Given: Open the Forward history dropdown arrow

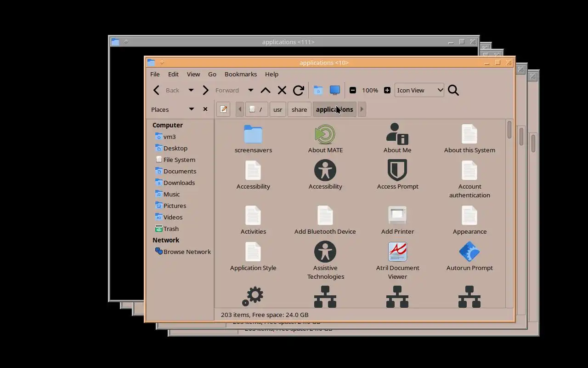Looking at the screenshot, I should click(x=250, y=90).
